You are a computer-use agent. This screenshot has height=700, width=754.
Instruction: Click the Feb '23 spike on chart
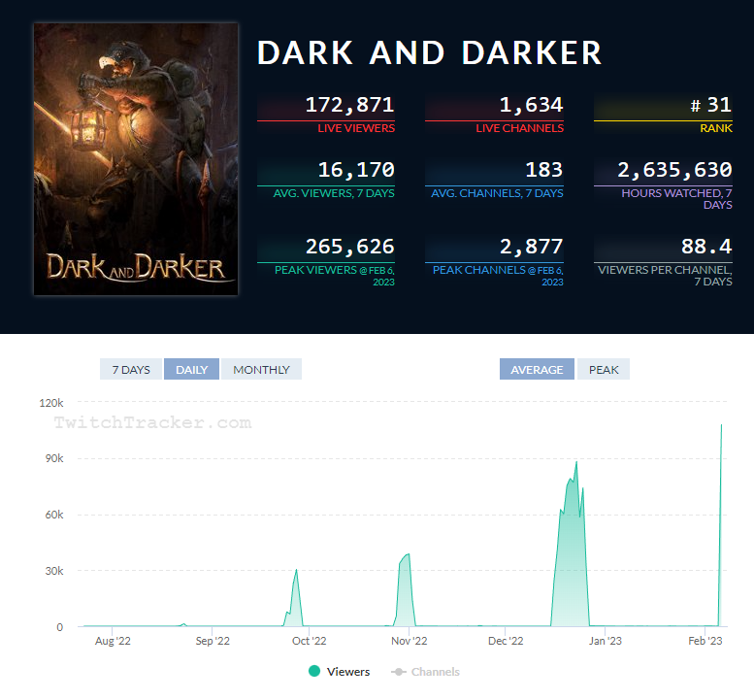click(x=721, y=425)
